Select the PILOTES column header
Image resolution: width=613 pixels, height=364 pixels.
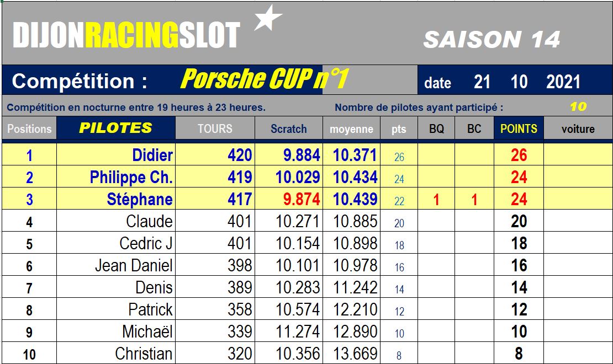click(116, 128)
